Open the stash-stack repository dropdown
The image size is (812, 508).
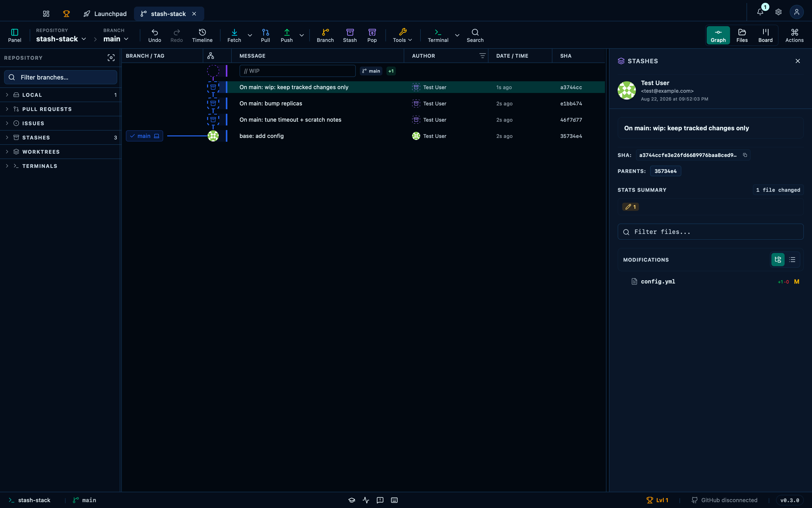pos(61,39)
